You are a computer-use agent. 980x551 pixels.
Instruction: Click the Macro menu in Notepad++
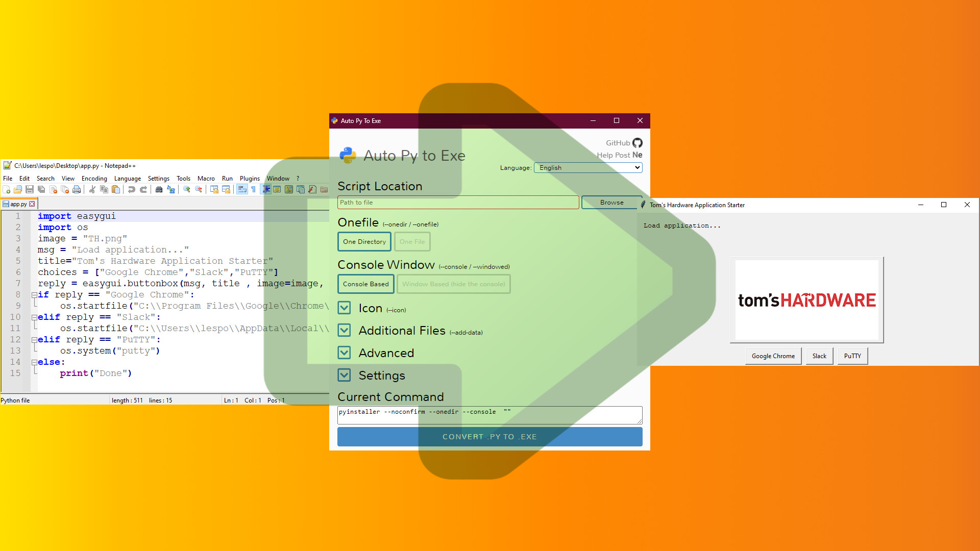pyautogui.click(x=206, y=178)
